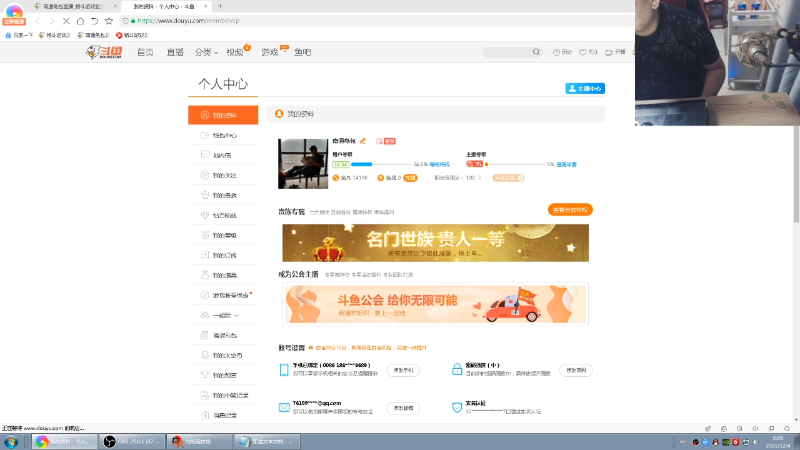This screenshot has height=450, width=800.
Task: Switch to the first browser tab
Action: click(x=75, y=6)
